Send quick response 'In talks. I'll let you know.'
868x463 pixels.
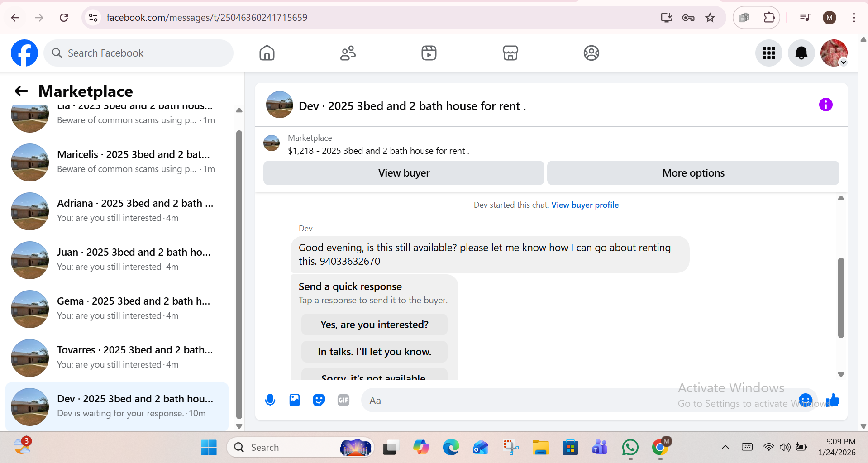(374, 352)
